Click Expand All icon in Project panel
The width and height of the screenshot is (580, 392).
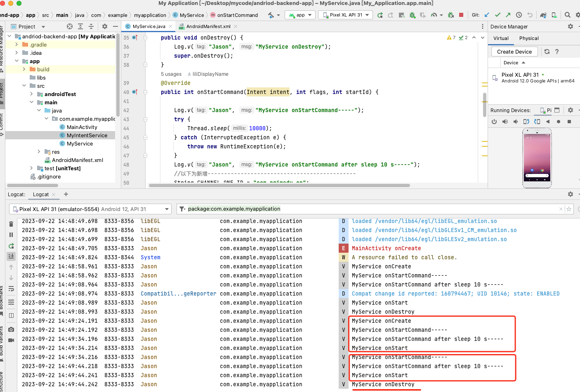80,26
